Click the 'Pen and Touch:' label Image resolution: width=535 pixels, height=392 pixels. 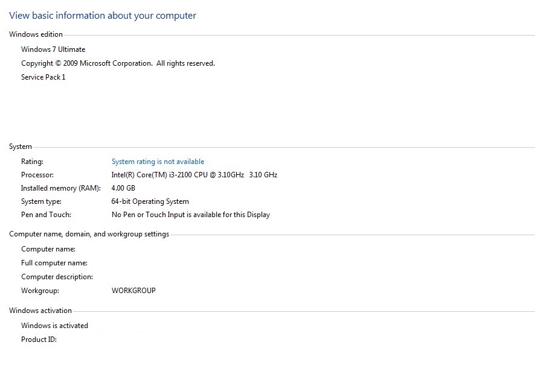pyautogui.click(x=46, y=215)
